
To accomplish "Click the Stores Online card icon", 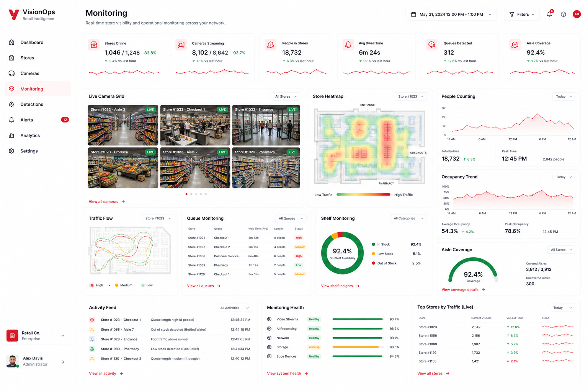I will pos(94,45).
